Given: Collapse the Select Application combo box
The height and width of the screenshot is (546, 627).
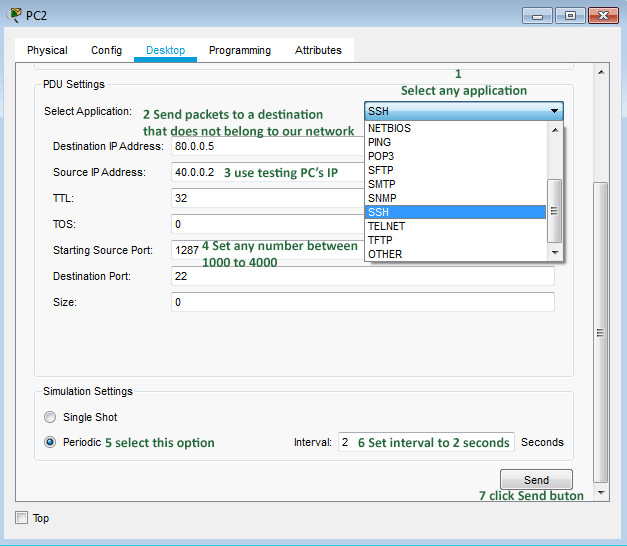Looking at the screenshot, I should click(x=464, y=111).
